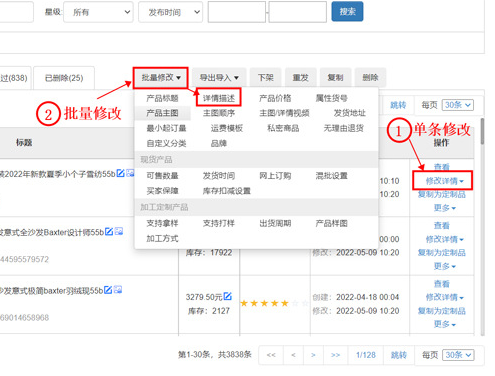Click image icon on baxter羽绒现55b row

point(118,290)
